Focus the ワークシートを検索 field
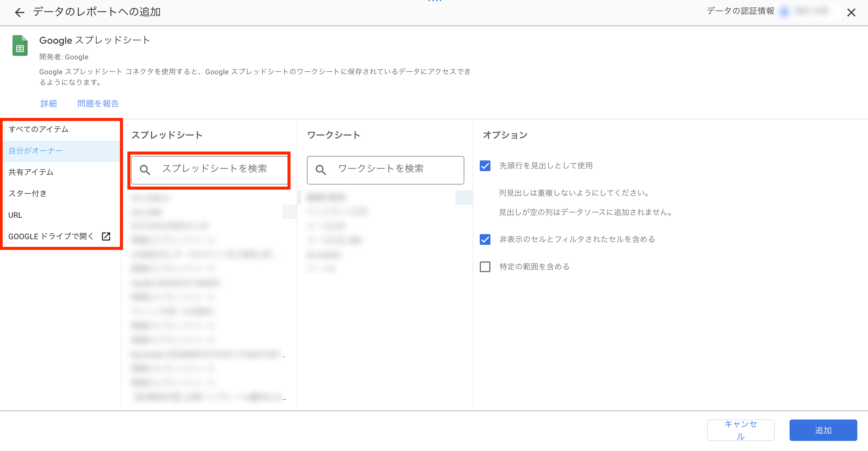Screen dimensions: 868x451 (x=385, y=170)
